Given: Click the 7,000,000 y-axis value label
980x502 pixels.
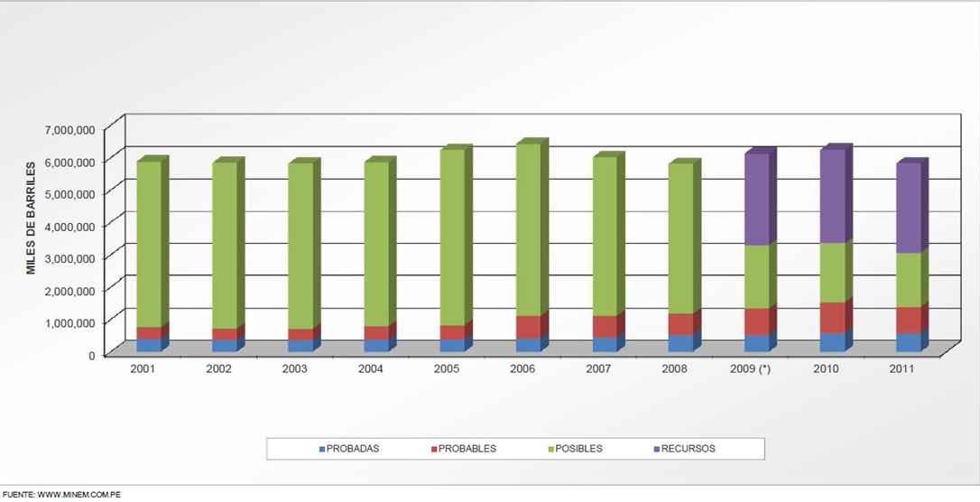Looking at the screenshot, I should coord(69,129).
